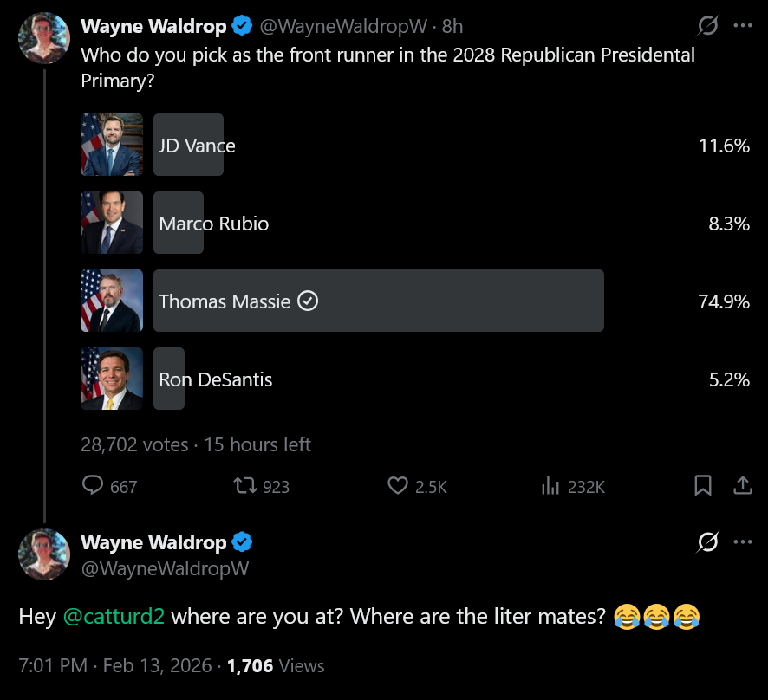The width and height of the screenshot is (768, 700).
Task: Open Wayne Waldrop's avatar on top tweet
Action: pos(44,38)
